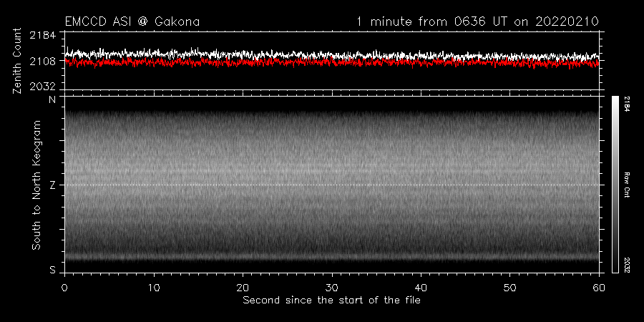Click the bright horizon band near keogram bottom
Screen dimensions: 644x322
click(x=332, y=258)
